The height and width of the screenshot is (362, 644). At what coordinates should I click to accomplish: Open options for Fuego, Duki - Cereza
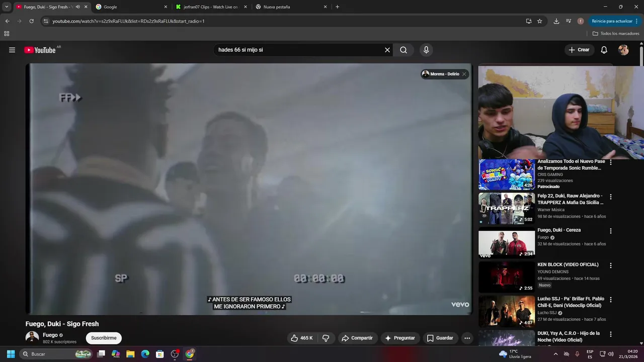point(611,231)
